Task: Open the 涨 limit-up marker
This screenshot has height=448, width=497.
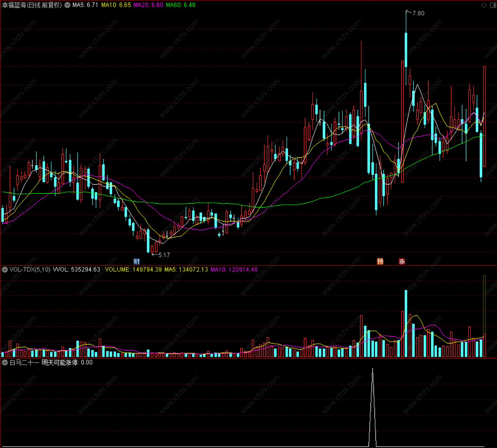Action: (402, 261)
